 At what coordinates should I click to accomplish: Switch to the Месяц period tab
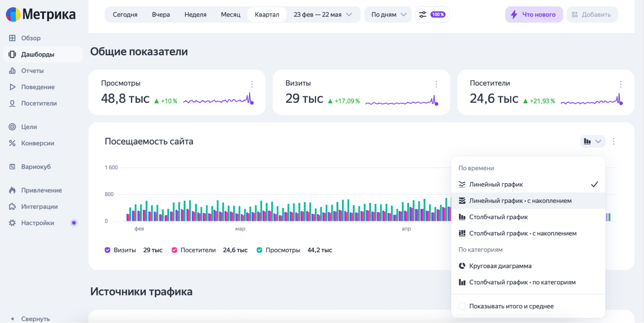point(231,14)
